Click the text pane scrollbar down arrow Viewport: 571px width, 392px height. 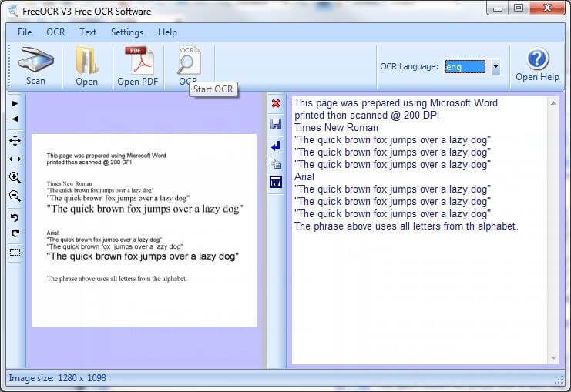coord(553,358)
